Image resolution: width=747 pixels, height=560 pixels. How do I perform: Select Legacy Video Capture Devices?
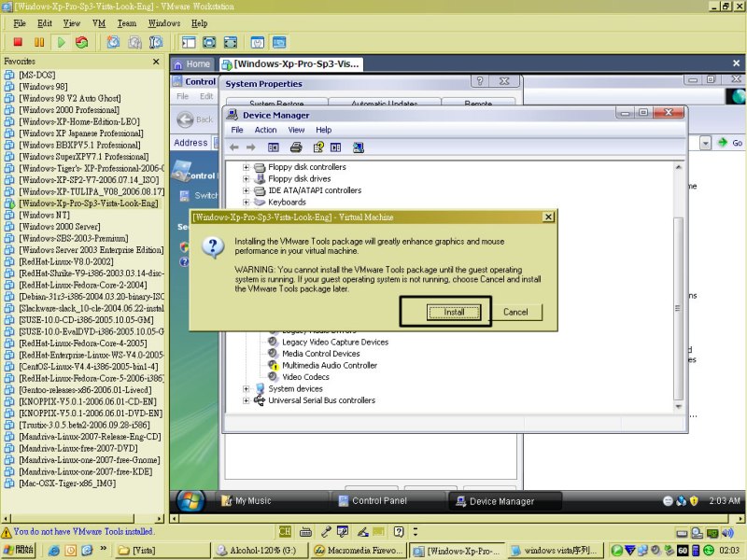335,343
